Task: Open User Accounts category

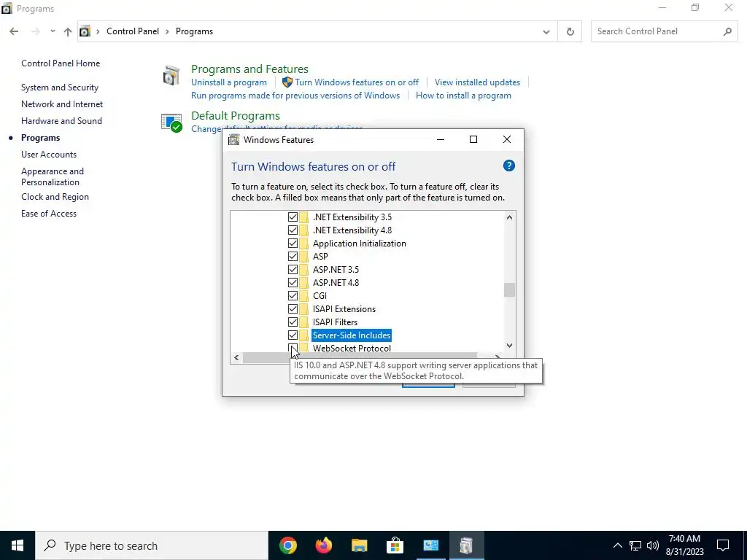Action: point(49,155)
